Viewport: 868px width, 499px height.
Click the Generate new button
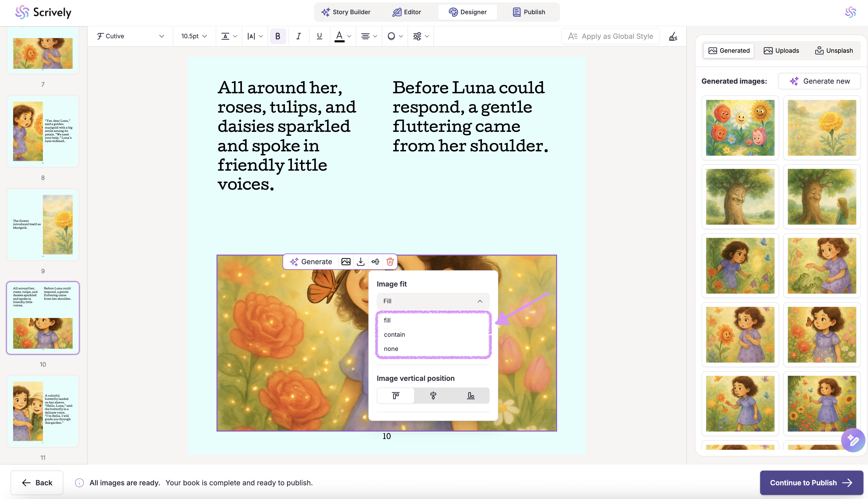click(x=820, y=81)
